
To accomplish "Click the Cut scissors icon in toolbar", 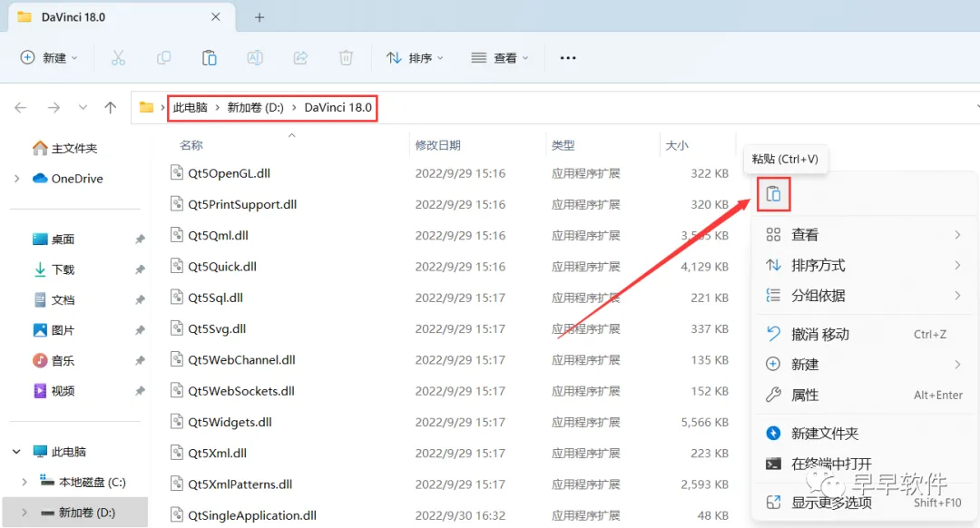I will 118,58.
